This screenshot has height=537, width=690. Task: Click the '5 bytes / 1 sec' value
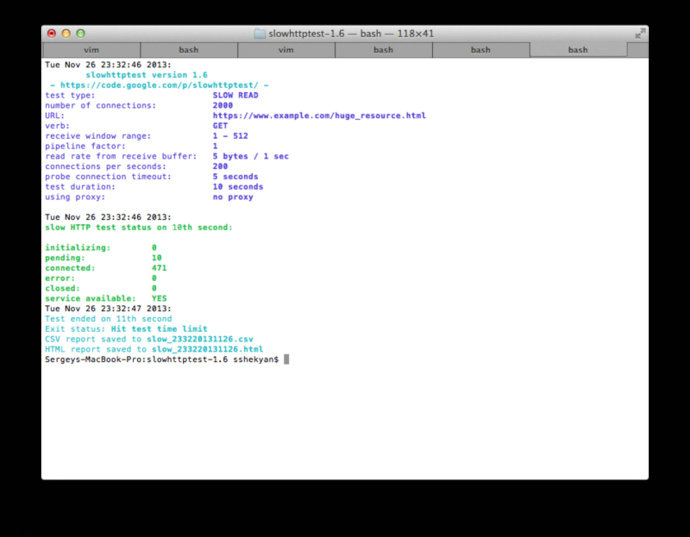point(251,156)
